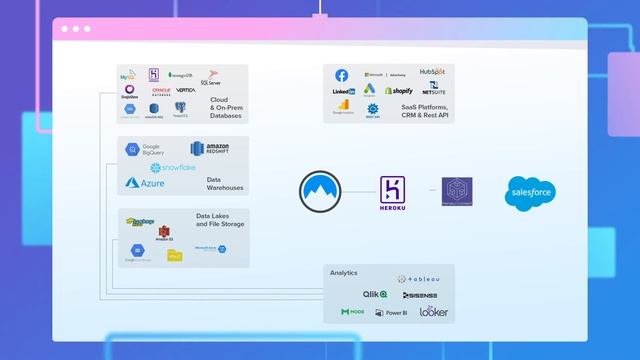This screenshot has width=640, height=360.
Task: Choose the Shopify logo
Action: 399,91
